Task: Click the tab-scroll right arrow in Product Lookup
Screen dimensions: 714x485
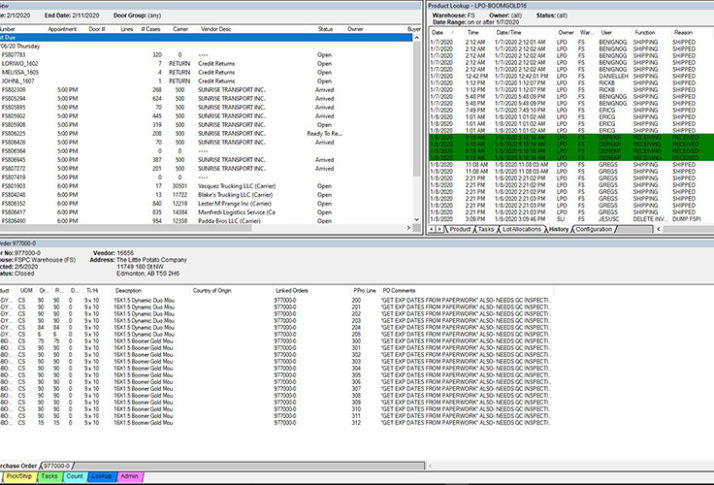Action: point(439,229)
